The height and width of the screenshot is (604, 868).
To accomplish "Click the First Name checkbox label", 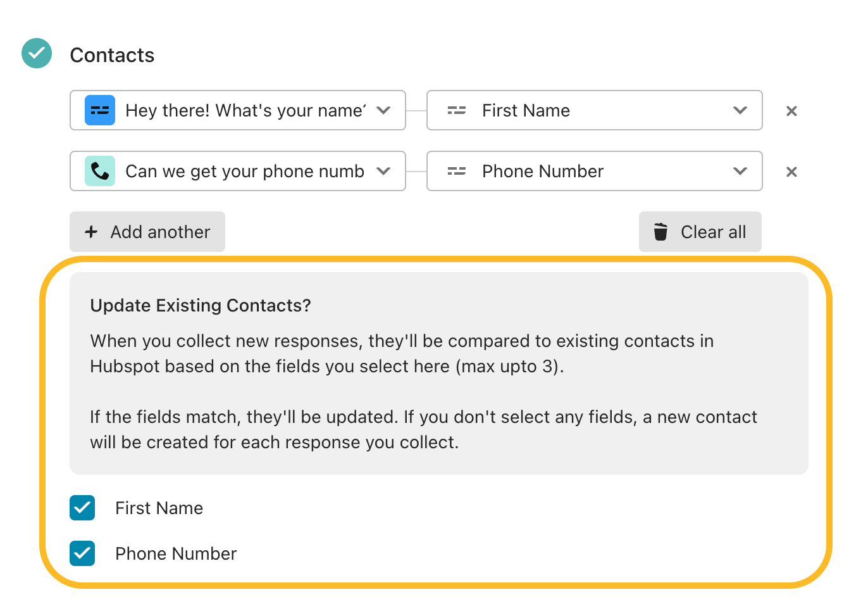I will pos(159,508).
